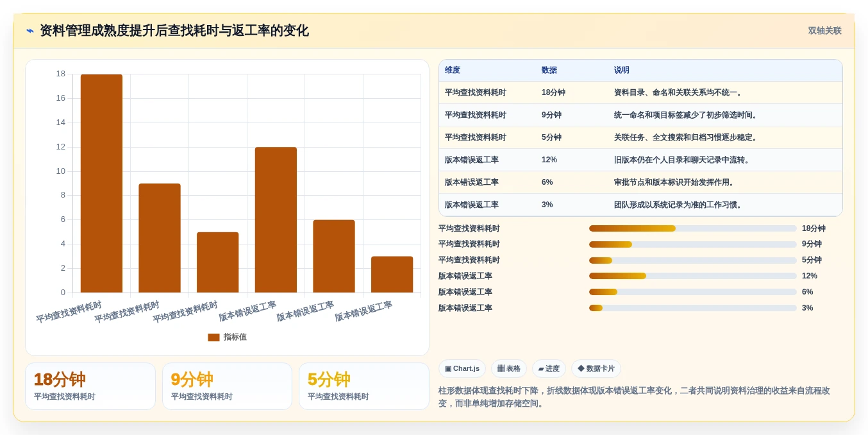Click the lightning icon beside the dashboard title
This screenshot has height=435, width=868.
[x=30, y=31]
